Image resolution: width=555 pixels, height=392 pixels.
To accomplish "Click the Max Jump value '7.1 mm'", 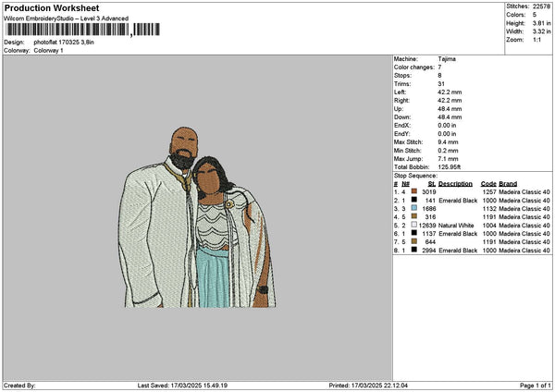I will 448,159.
